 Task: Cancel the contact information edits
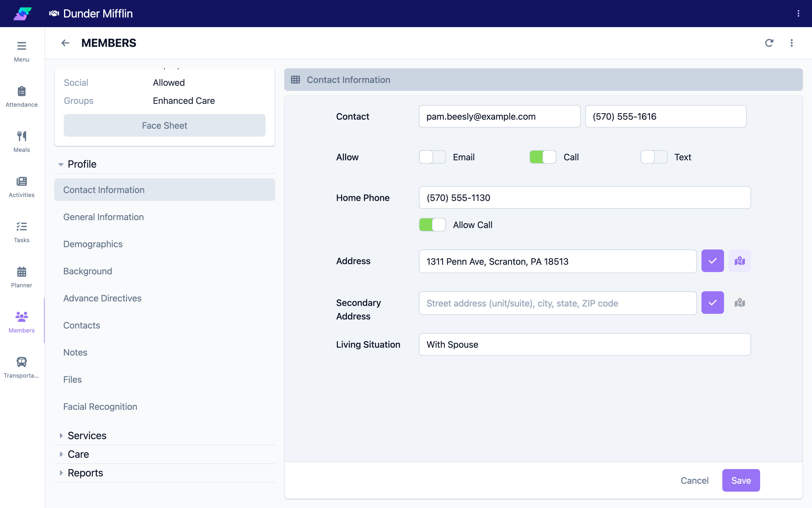[694, 480]
